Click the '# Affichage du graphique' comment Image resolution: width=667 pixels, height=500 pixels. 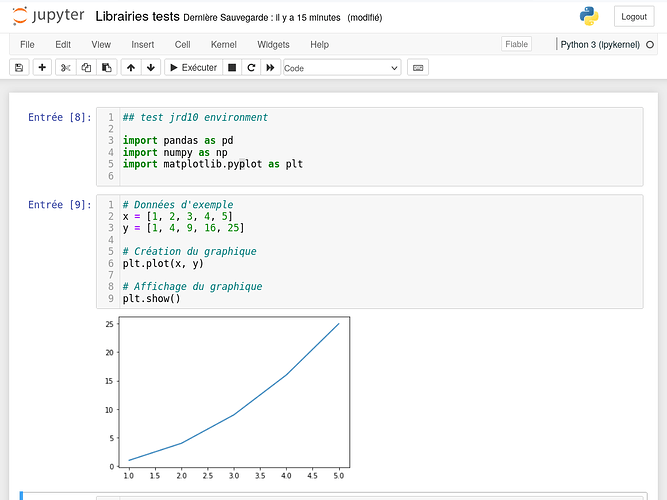coord(192,287)
